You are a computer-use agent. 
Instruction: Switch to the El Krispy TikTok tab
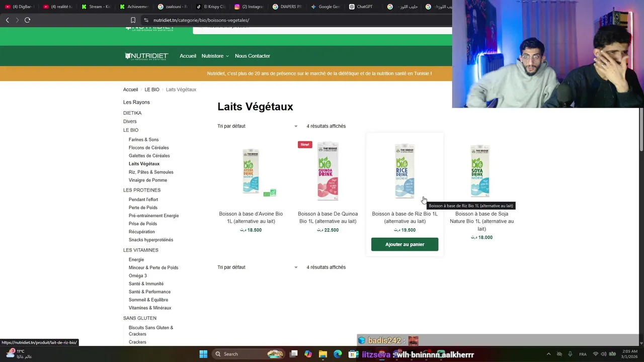click(211, 7)
